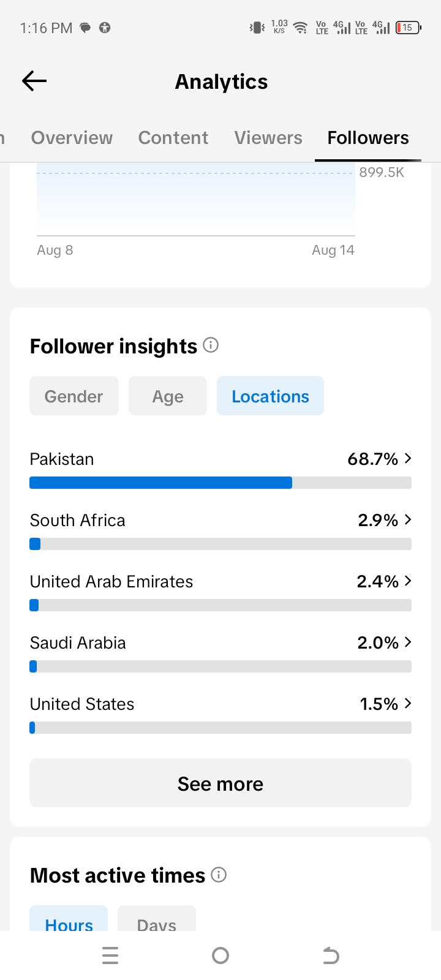Switch to the Overview tab
Viewport: 441px width, 980px height.
[x=72, y=138]
